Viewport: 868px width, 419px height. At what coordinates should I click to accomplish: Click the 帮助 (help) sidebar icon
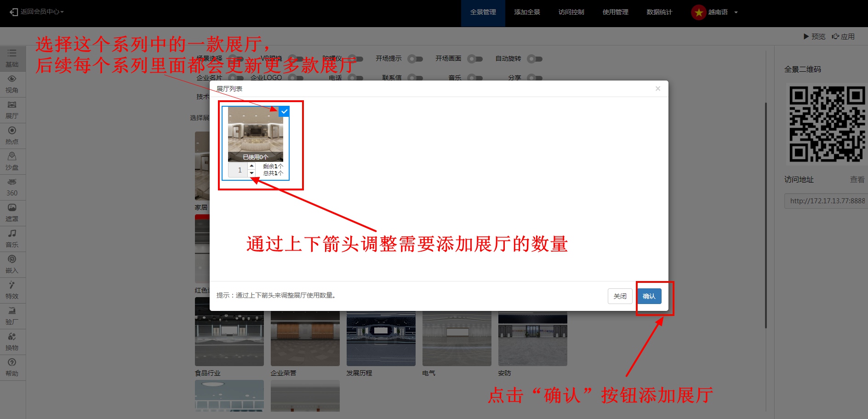[12, 367]
